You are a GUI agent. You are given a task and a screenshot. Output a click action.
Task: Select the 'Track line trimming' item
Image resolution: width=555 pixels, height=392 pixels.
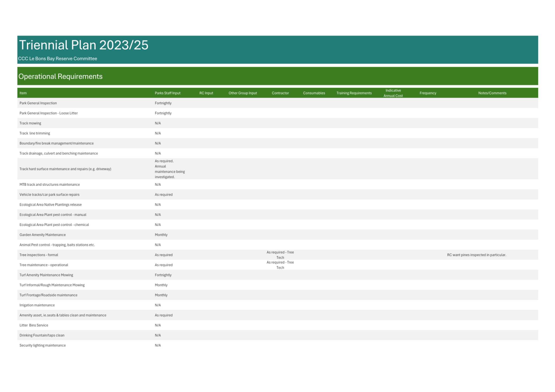point(35,133)
